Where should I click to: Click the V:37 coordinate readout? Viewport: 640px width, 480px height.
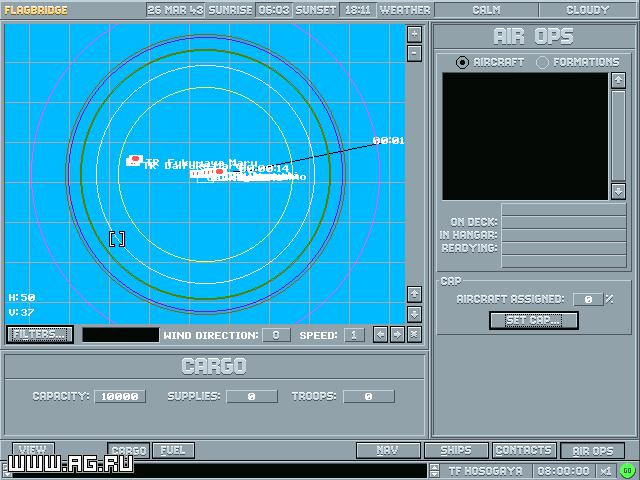[21, 313]
